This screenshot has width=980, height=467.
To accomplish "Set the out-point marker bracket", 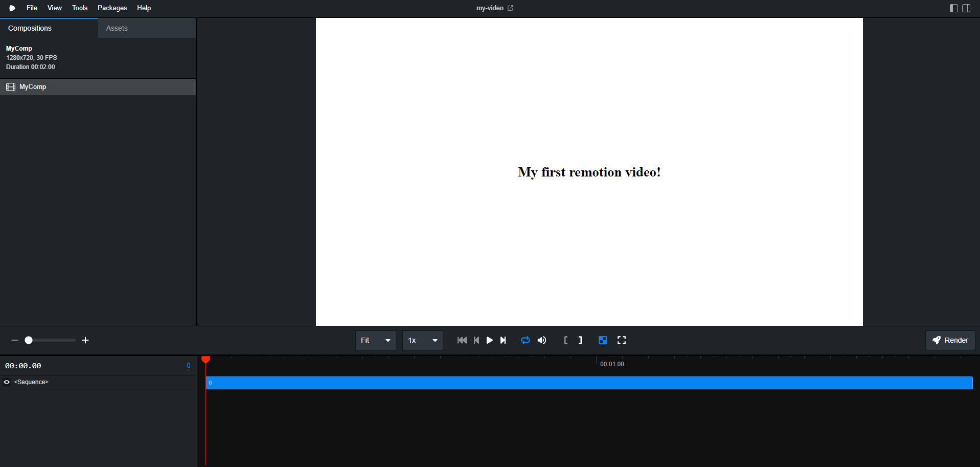I will [x=580, y=340].
